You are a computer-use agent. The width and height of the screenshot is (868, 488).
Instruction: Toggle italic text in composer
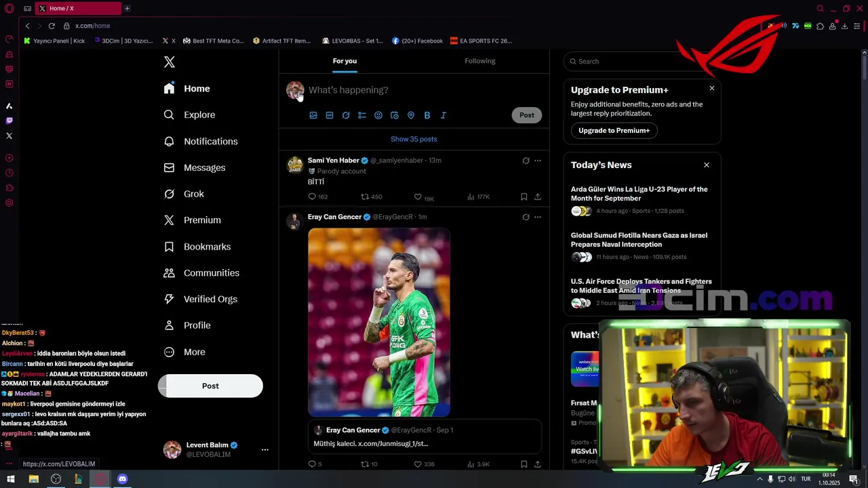pyautogui.click(x=443, y=115)
